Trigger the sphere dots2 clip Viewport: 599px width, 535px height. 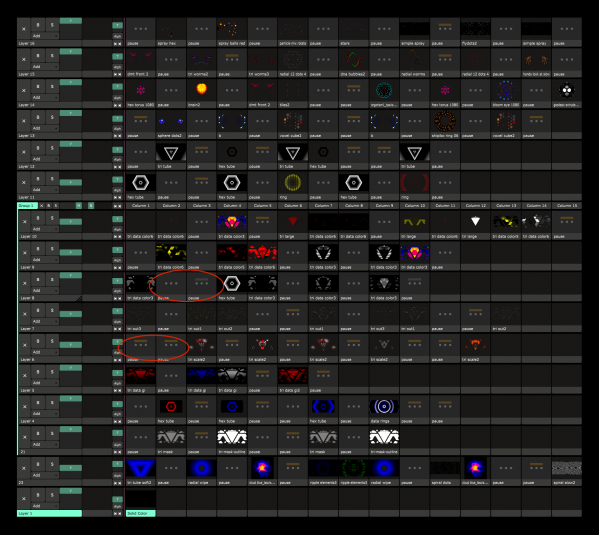click(171, 120)
